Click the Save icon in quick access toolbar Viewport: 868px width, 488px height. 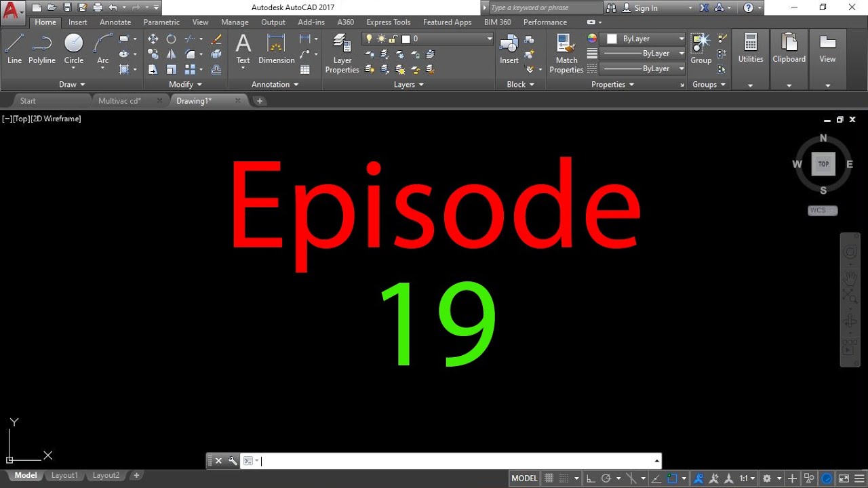tap(67, 7)
